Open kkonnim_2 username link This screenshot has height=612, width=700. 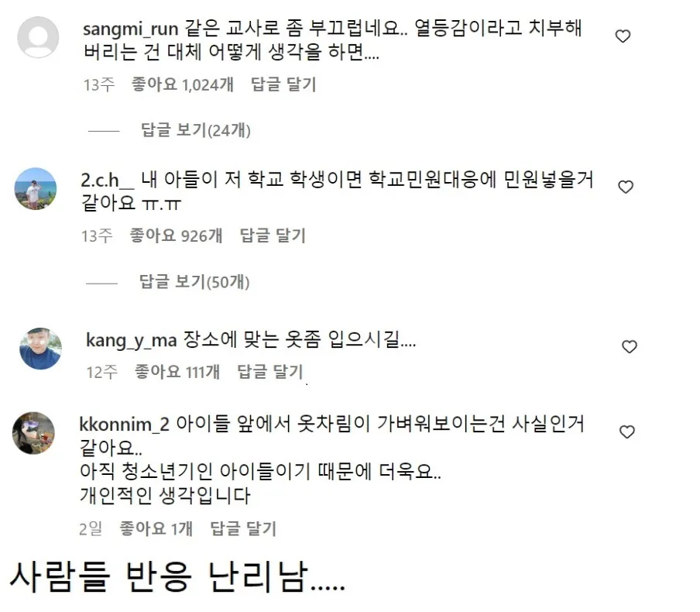(x=124, y=424)
